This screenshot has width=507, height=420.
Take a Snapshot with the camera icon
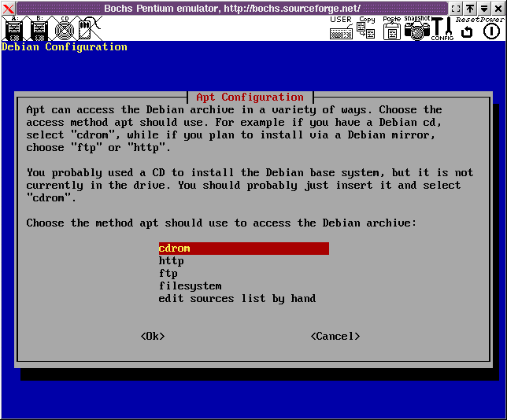point(416,30)
